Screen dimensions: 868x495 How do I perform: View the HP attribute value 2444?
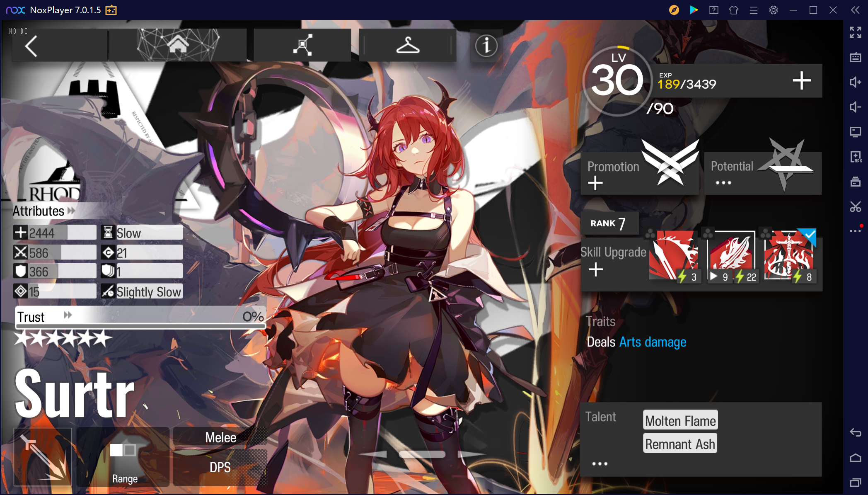tap(55, 233)
